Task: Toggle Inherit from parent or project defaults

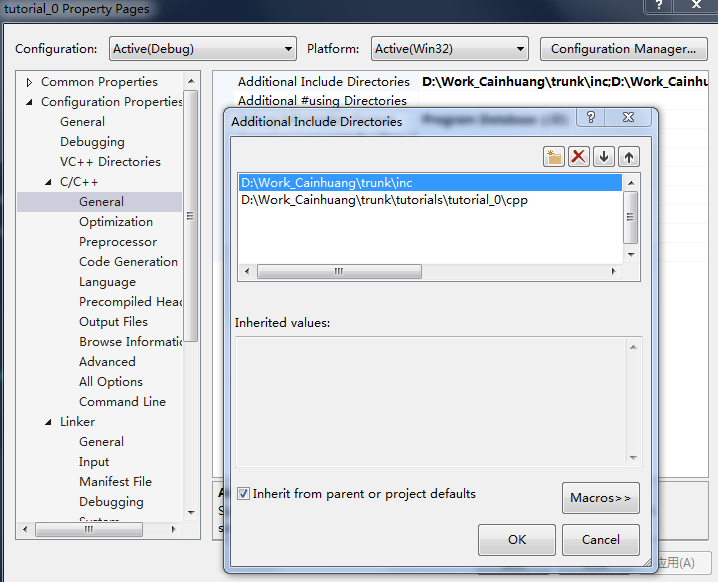Action: pos(243,494)
